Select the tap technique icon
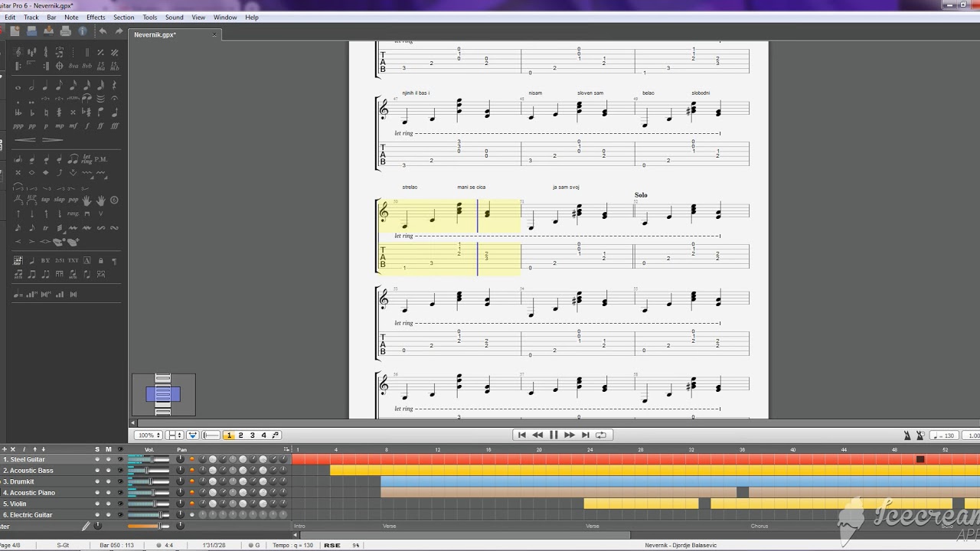This screenshot has height=551, width=980. pos(45,200)
